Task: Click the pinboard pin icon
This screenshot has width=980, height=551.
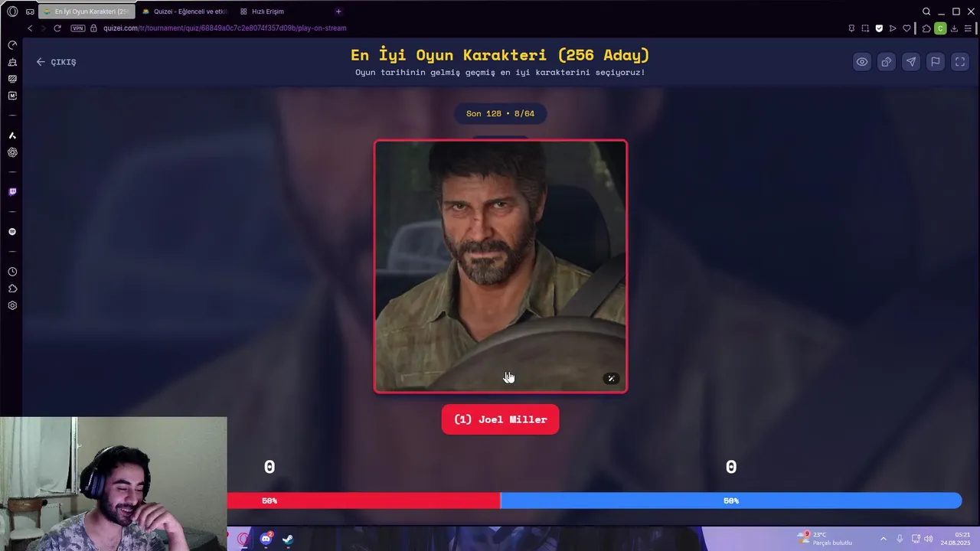Action: [x=851, y=28]
